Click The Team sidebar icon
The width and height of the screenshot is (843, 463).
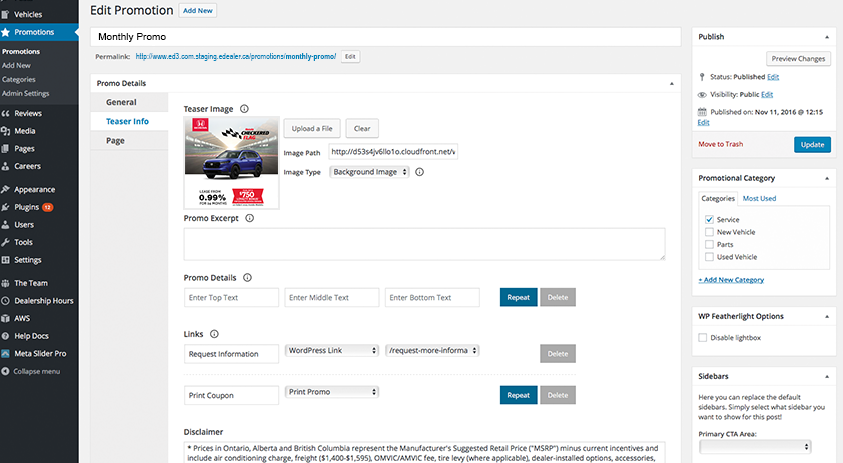[x=5, y=283]
